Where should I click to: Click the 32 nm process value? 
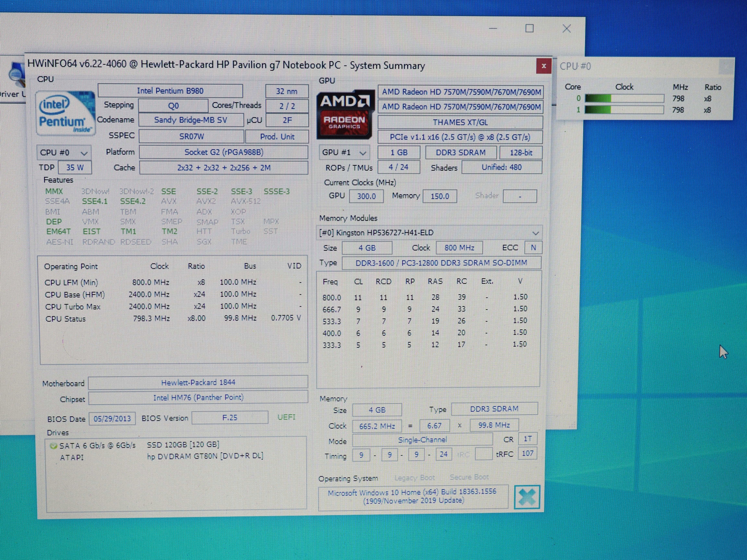coord(287,91)
